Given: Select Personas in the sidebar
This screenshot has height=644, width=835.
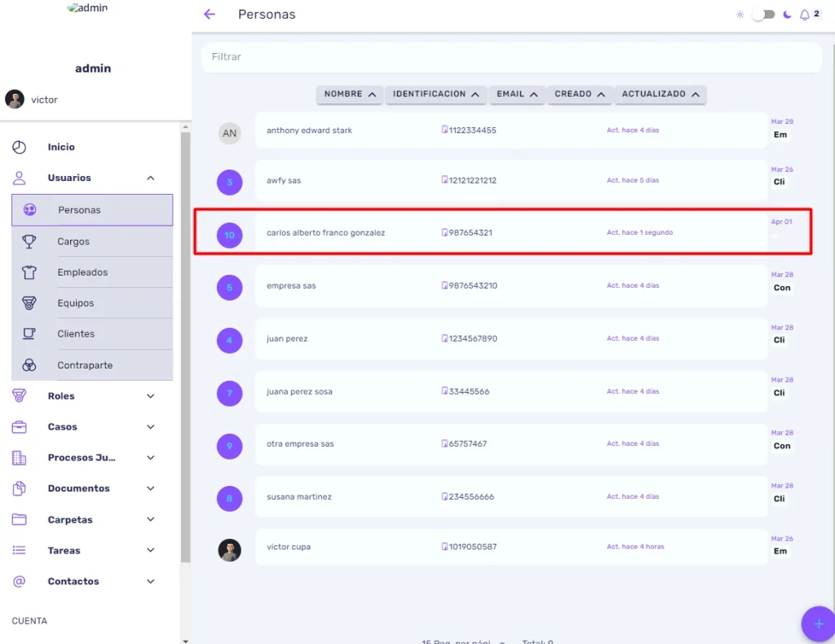Looking at the screenshot, I should [92, 210].
